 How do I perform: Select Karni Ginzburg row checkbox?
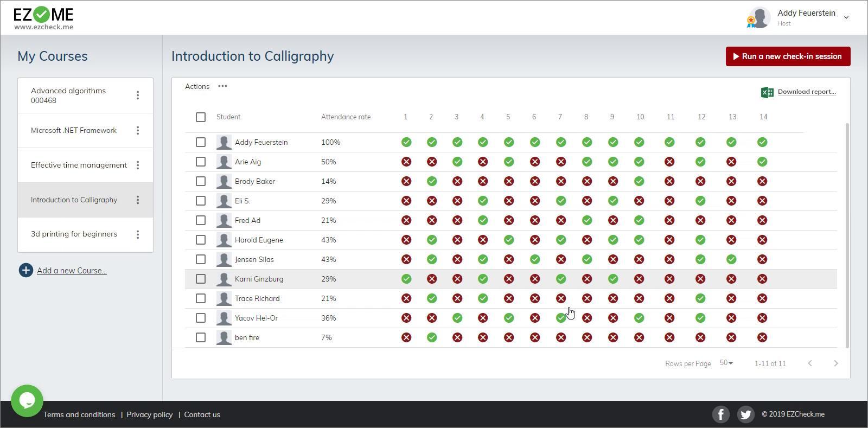click(x=201, y=279)
